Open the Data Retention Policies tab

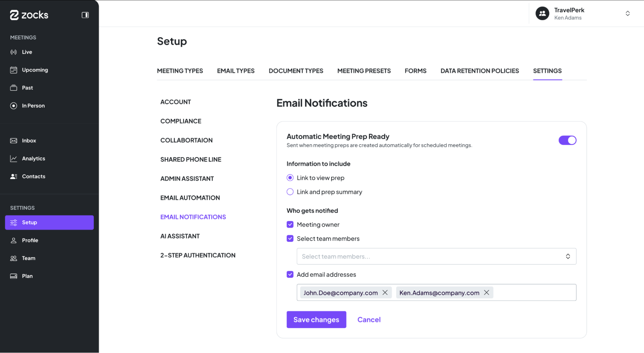[x=479, y=71]
